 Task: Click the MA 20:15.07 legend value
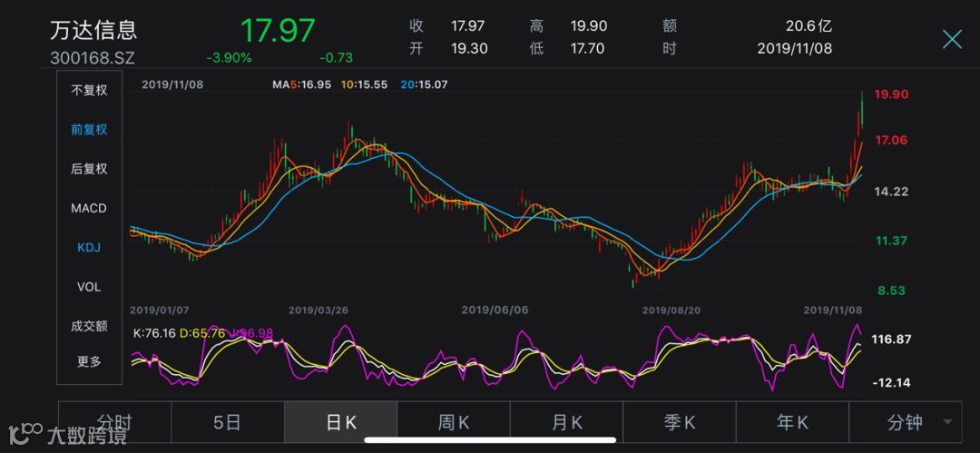click(x=423, y=84)
